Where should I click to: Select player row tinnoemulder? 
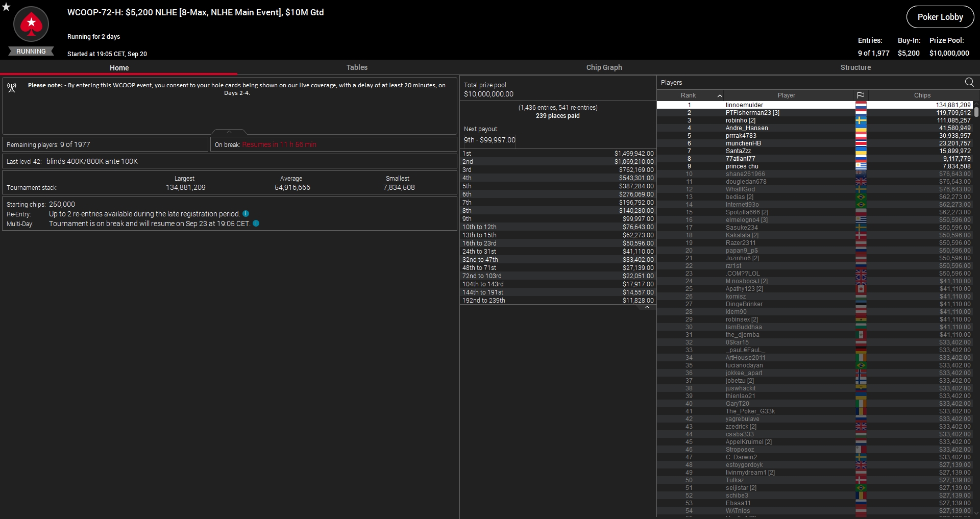(x=815, y=105)
